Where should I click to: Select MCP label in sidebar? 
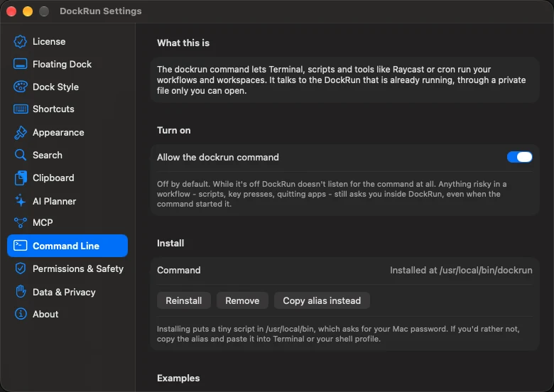[x=43, y=223]
